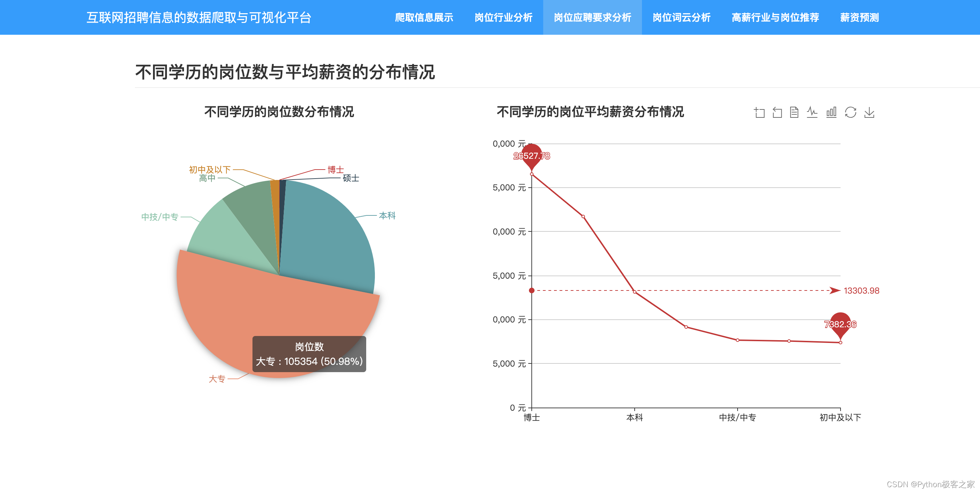Click the 中技/中专 pie label
This screenshot has height=492, width=980.
pyautogui.click(x=160, y=217)
